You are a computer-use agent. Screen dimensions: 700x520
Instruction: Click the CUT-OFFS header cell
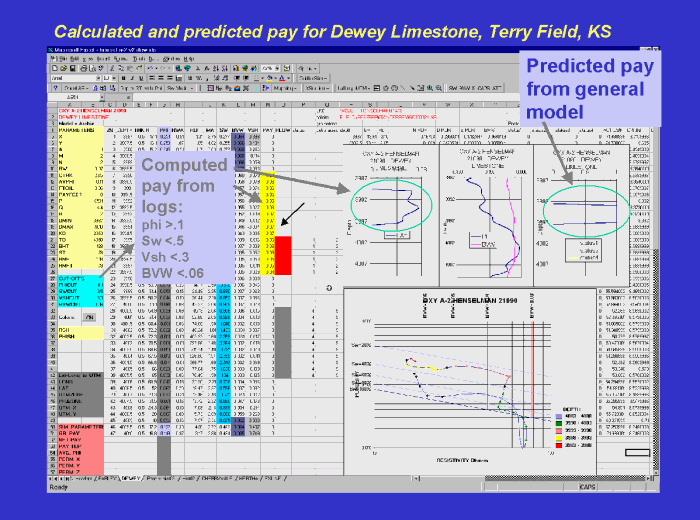point(71,276)
